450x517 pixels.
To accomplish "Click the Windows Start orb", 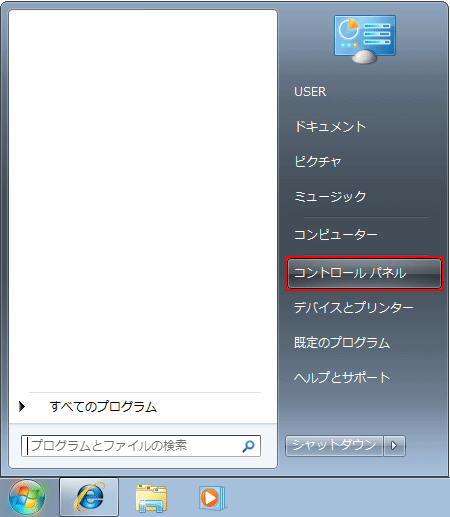I will click(x=27, y=498).
